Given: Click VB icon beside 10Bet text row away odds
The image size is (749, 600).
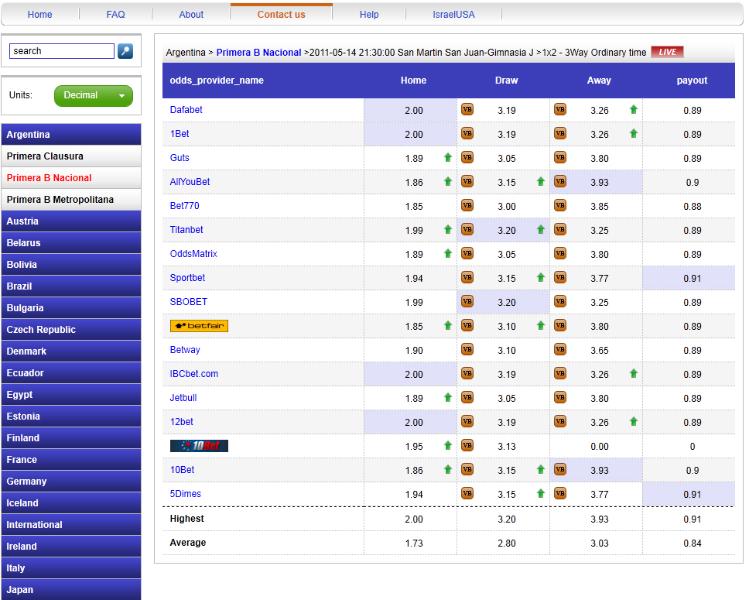Looking at the screenshot, I should click(x=560, y=470).
